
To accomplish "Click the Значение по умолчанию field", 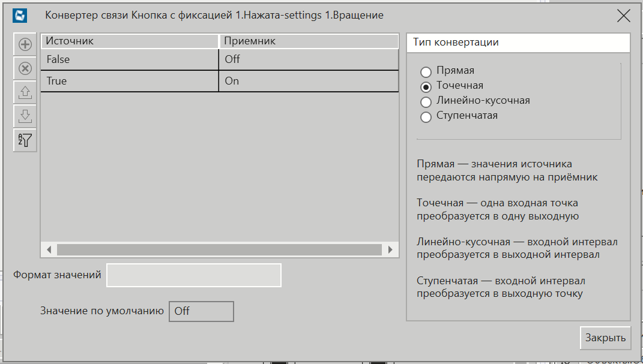I will pos(201,312).
